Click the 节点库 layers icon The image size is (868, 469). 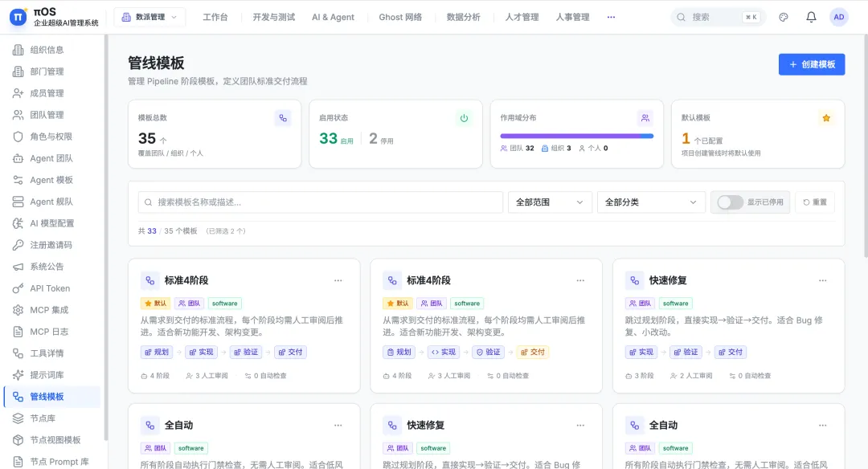click(18, 418)
